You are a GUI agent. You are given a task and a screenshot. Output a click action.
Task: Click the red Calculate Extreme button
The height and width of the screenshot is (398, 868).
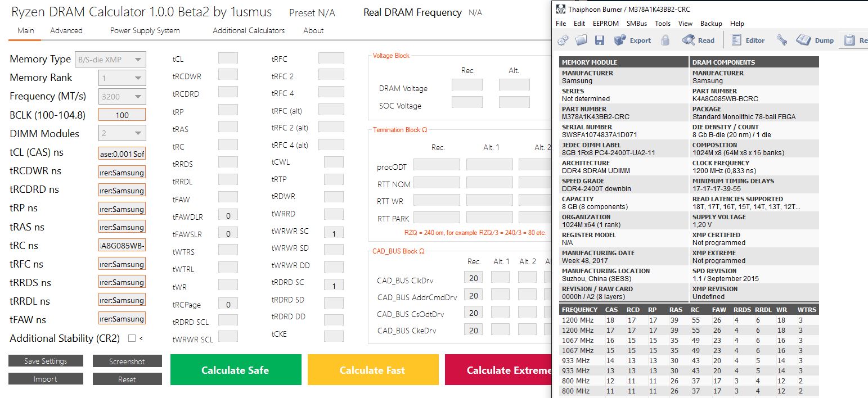coord(498,370)
